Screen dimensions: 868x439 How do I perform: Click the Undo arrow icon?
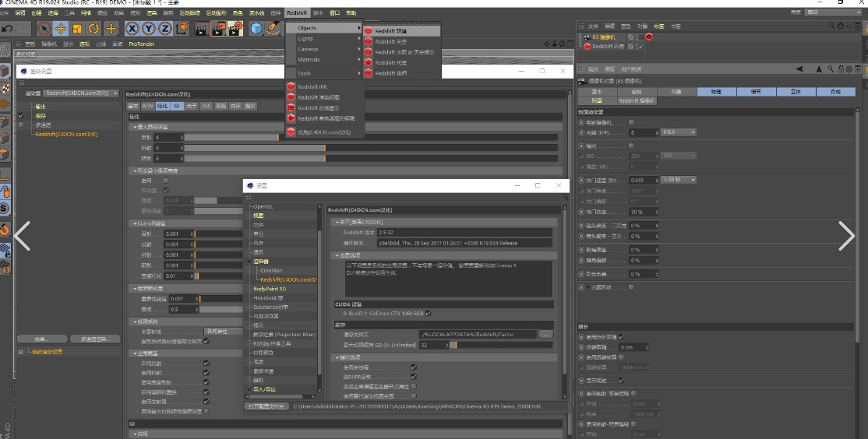[x=7, y=28]
